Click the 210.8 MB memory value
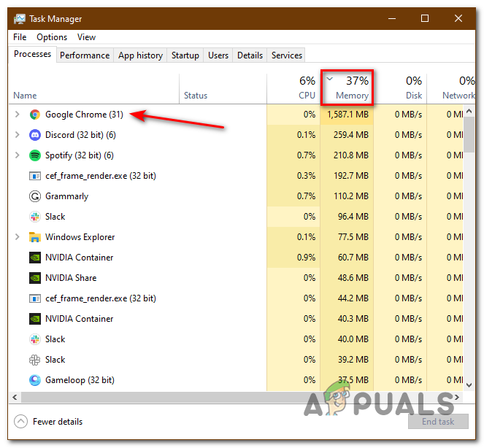This screenshot has width=484, height=448. 351,155
